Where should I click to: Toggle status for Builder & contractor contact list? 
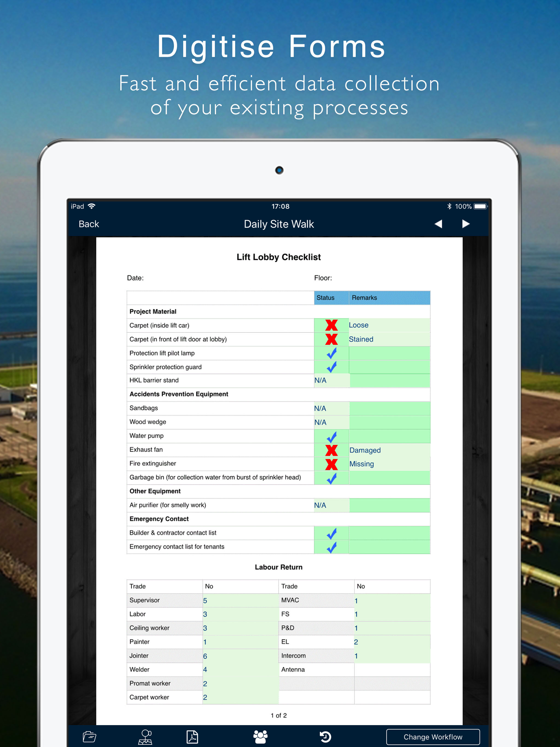point(331,533)
